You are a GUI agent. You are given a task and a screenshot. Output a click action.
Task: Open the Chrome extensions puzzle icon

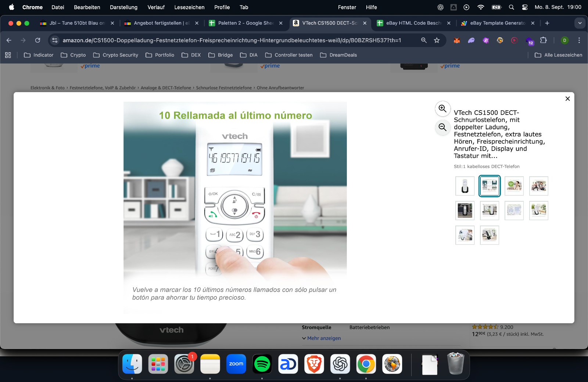pos(543,40)
